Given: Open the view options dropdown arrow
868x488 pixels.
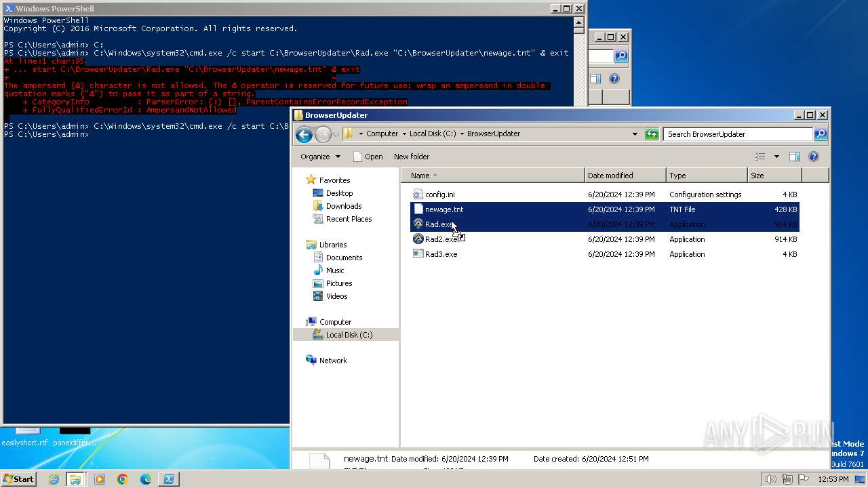Looking at the screenshot, I should 776,157.
